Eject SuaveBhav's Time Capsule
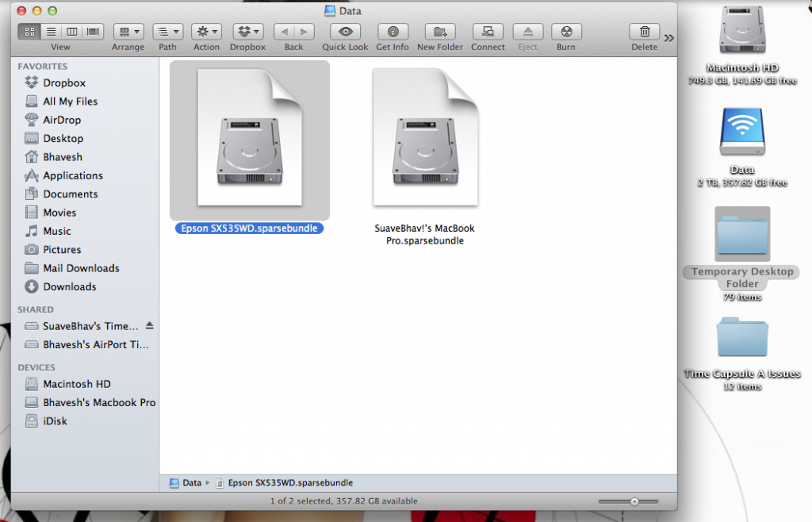This screenshot has width=812, height=522. (x=150, y=326)
